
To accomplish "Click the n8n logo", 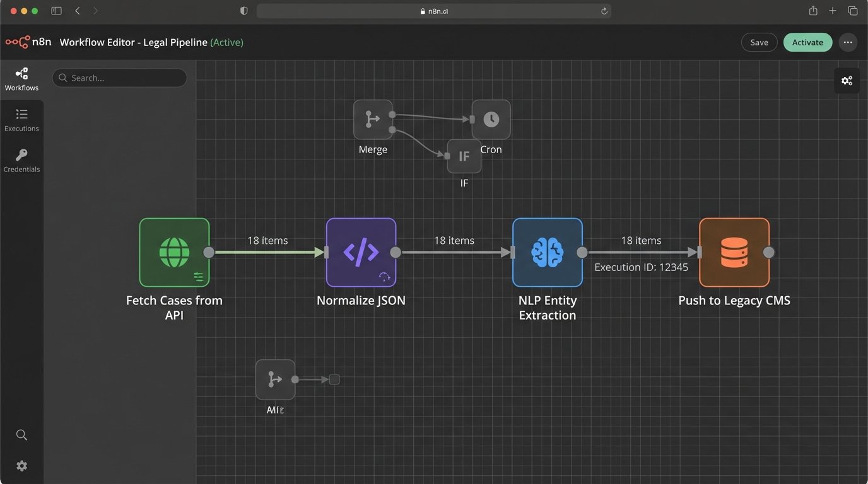I will [x=28, y=42].
